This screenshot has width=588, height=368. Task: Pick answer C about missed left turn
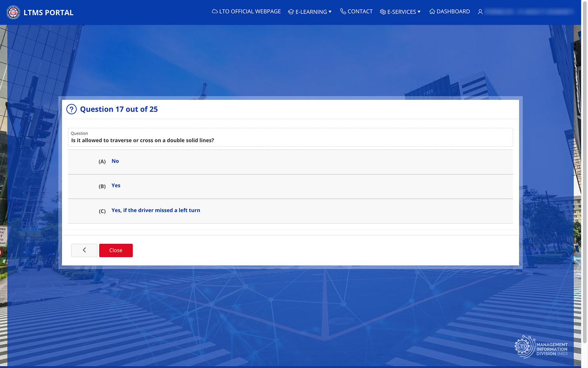[156, 210]
